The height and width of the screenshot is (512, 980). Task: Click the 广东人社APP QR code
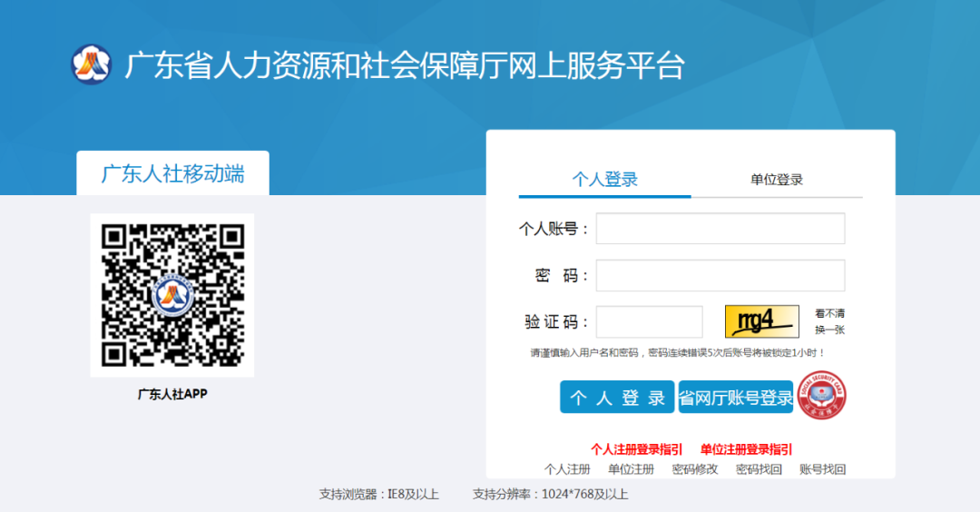[x=172, y=295]
